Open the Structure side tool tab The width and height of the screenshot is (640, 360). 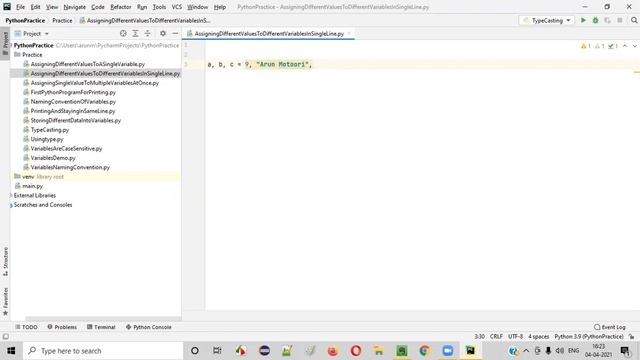click(5, 261)
